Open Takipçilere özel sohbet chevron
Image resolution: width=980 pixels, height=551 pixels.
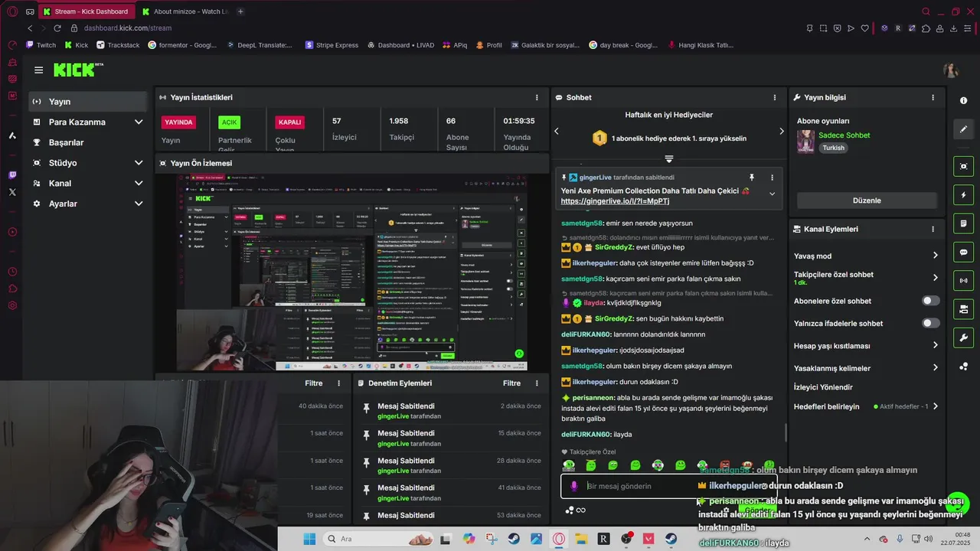pos(935,278)
